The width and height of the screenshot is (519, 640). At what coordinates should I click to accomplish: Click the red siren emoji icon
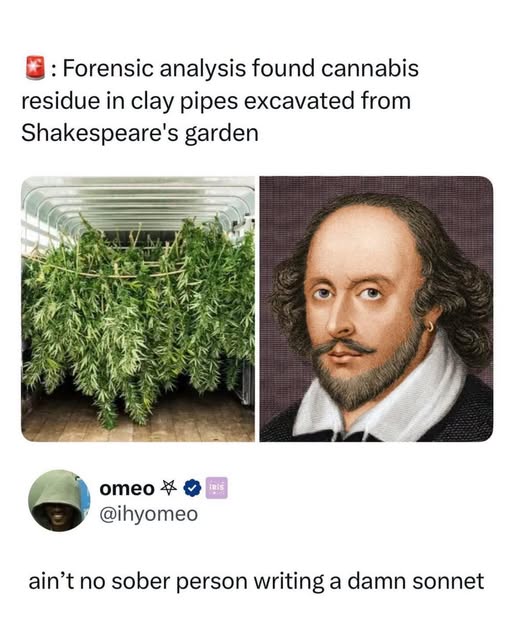point(35,68)
